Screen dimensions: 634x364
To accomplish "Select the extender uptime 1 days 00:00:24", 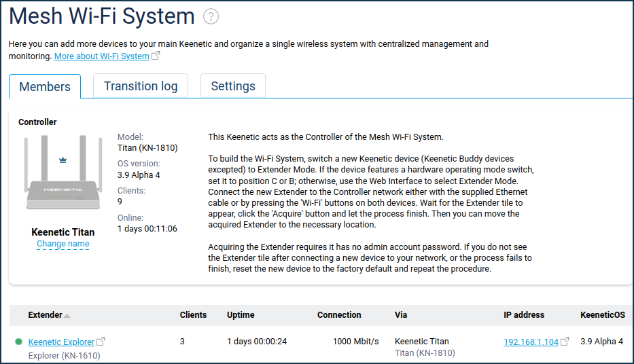I will (257, 342).
